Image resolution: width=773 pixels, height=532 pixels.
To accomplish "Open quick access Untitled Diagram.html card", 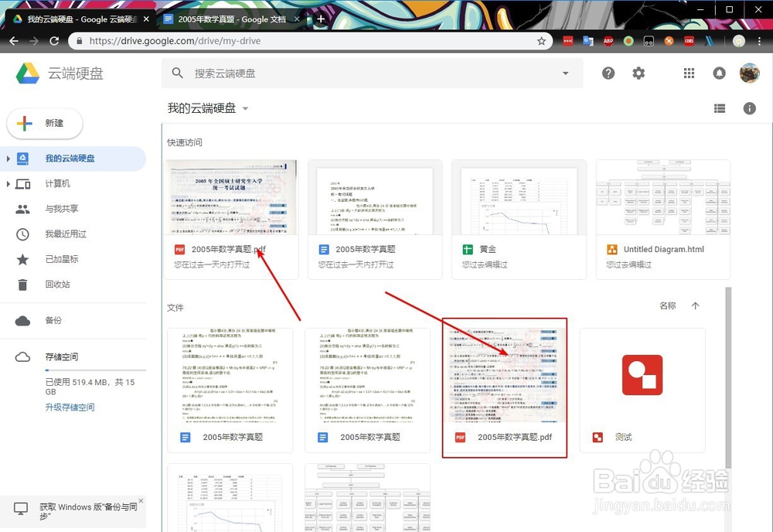I will coord(663,220).
